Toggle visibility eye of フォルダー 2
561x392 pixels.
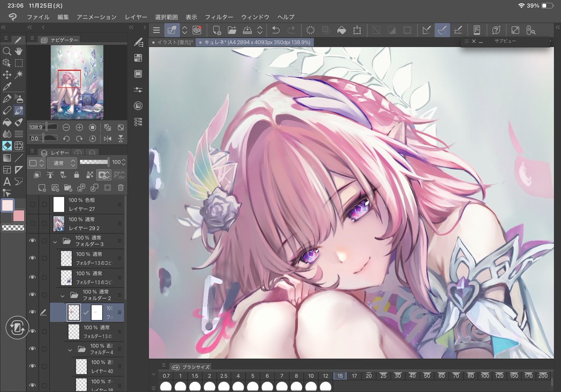[33, 295]
